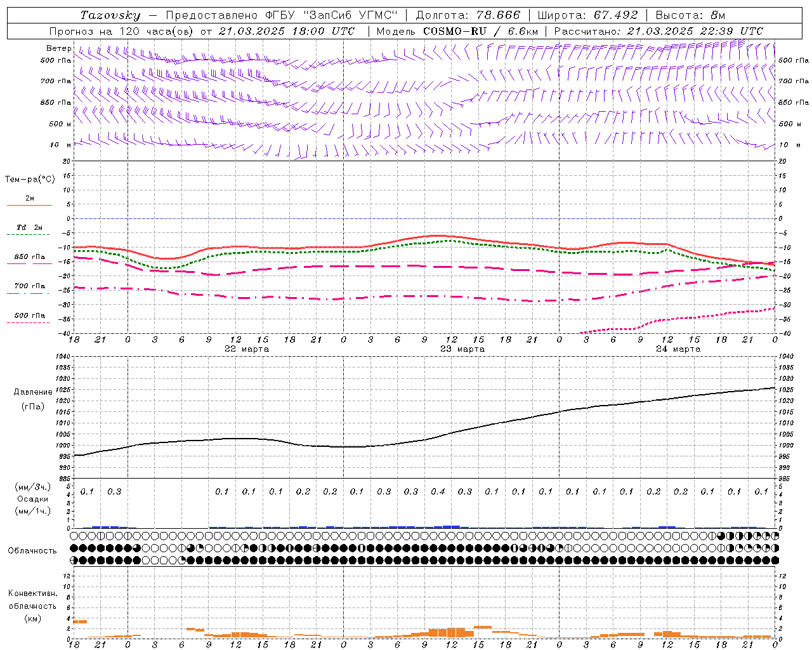Click the Td 2м legend label

click(30, 227)
